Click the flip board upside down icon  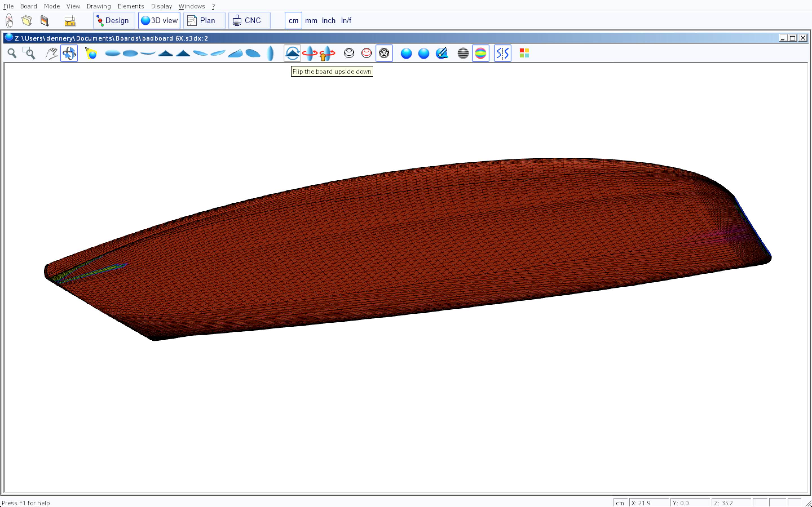click(x=292, y=53)
